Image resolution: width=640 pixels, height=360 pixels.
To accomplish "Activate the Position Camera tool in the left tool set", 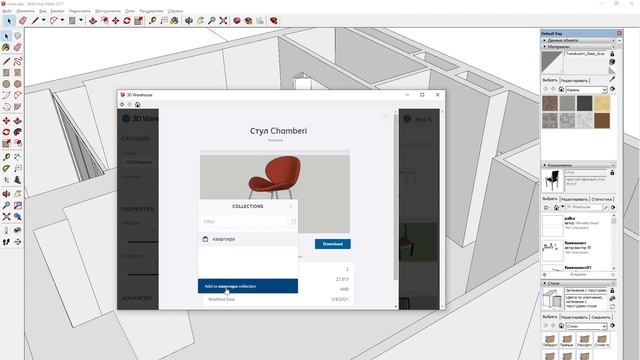I will pyautogui.click(x=6, y=231).
